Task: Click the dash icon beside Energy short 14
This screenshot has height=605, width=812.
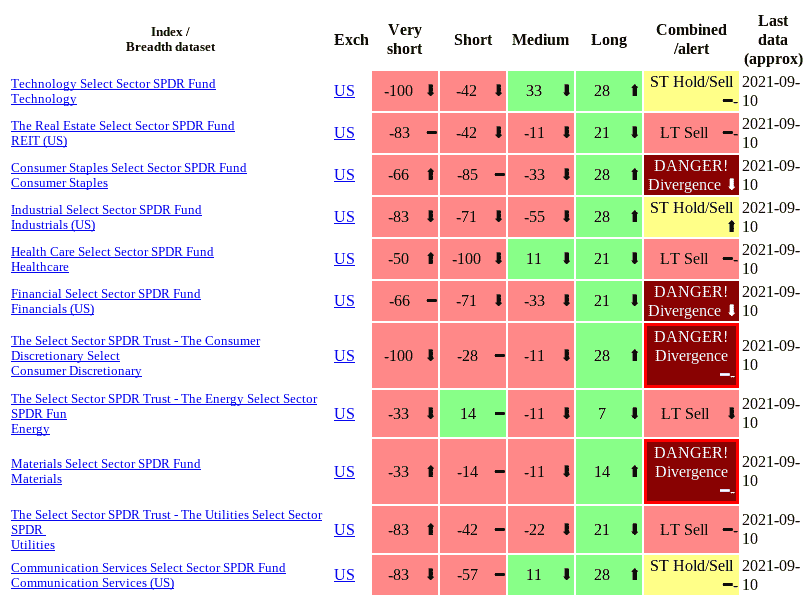Action: (500, 413)
